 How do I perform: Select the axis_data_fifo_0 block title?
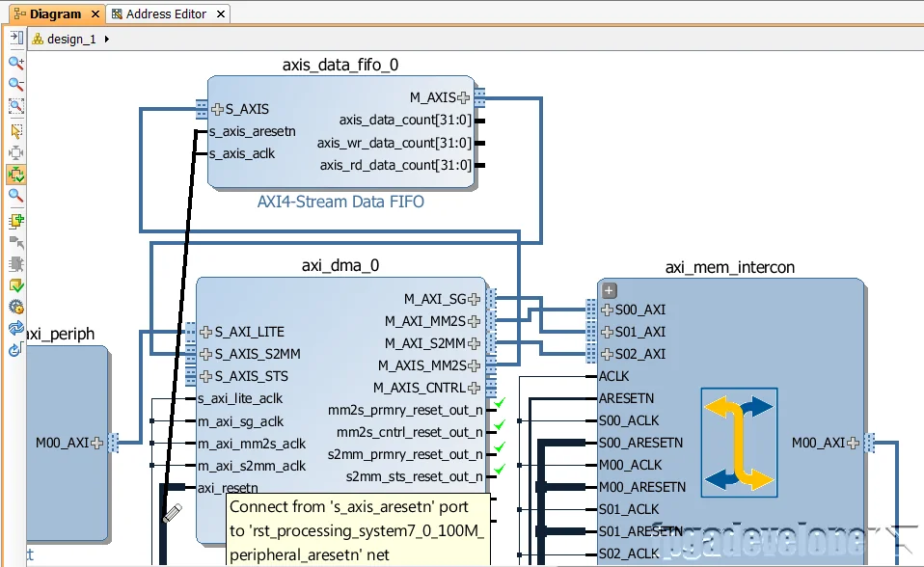340,65
